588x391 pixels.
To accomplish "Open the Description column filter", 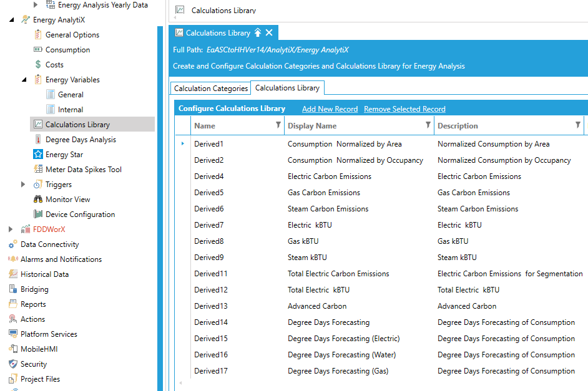I will 577,125.
